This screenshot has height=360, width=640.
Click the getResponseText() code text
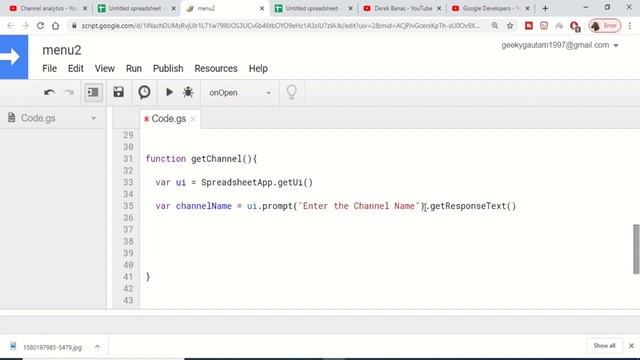473,206
